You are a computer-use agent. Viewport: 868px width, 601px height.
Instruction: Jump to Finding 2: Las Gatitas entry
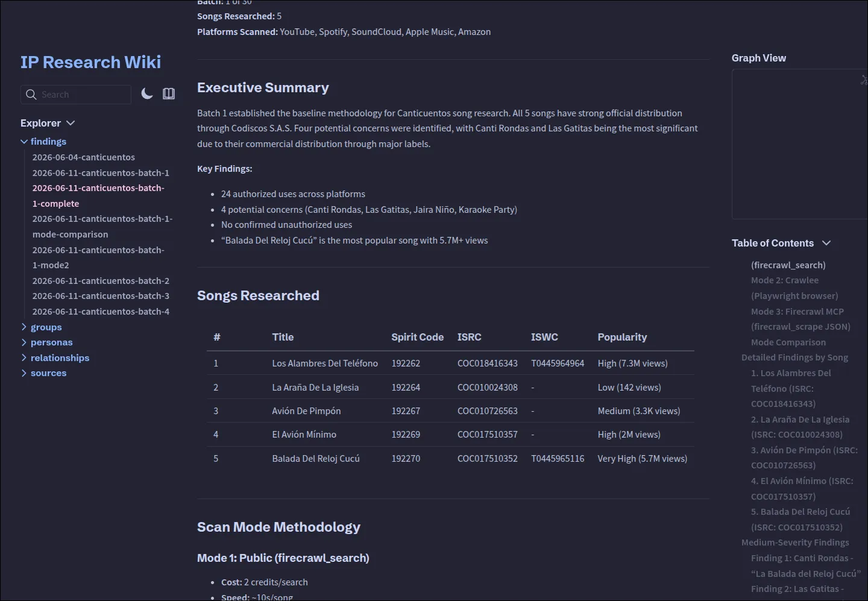797,589
